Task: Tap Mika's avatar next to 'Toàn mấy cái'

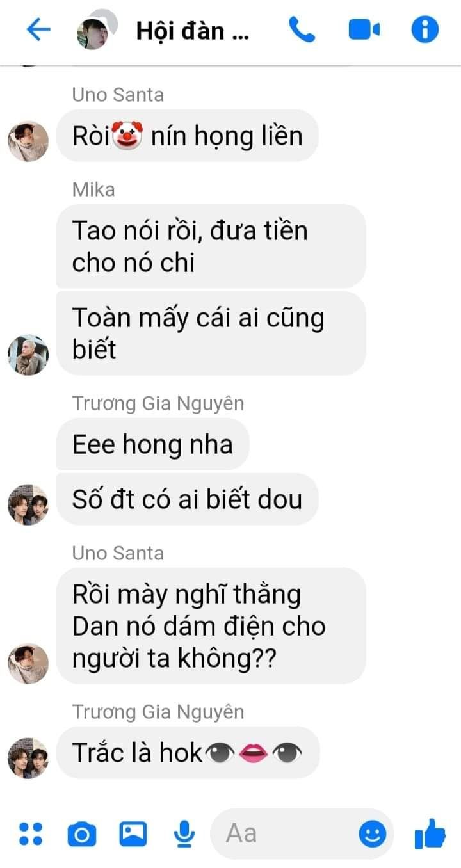Action: point(28,355)
